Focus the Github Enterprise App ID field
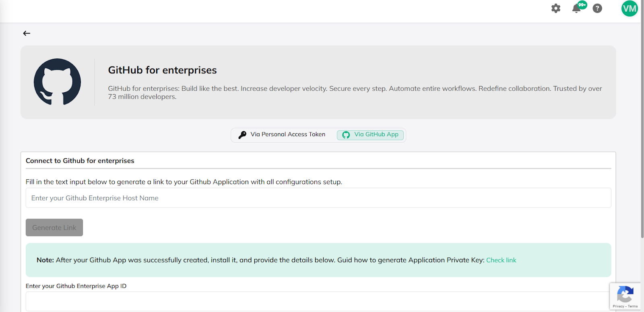The image size is (644, 312). (x=318, y=301)
